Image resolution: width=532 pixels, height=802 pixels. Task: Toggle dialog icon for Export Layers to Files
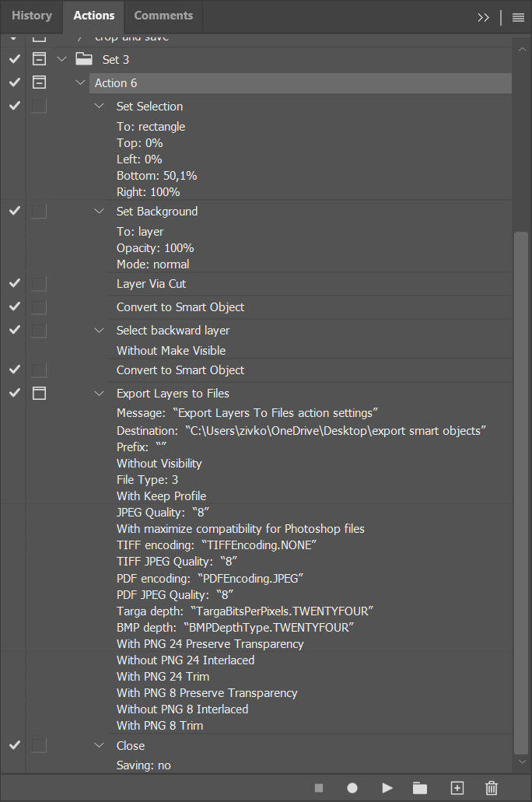(39, 394)
